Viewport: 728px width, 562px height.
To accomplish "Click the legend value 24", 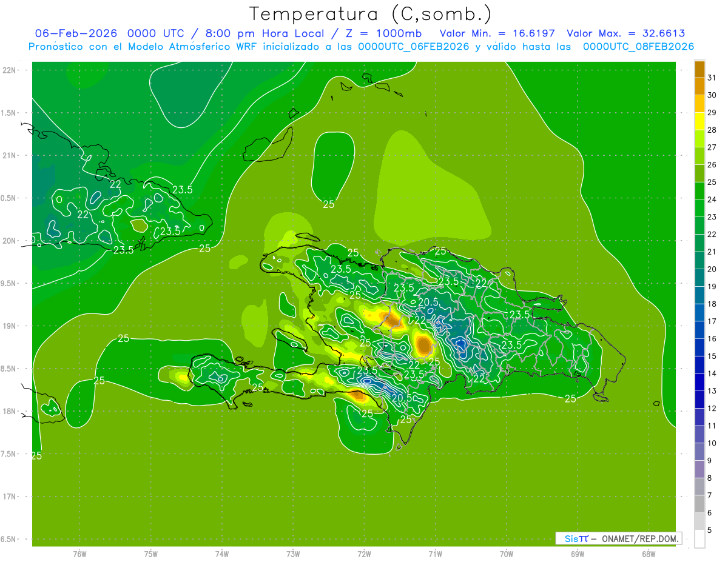I will coord(712,199).
